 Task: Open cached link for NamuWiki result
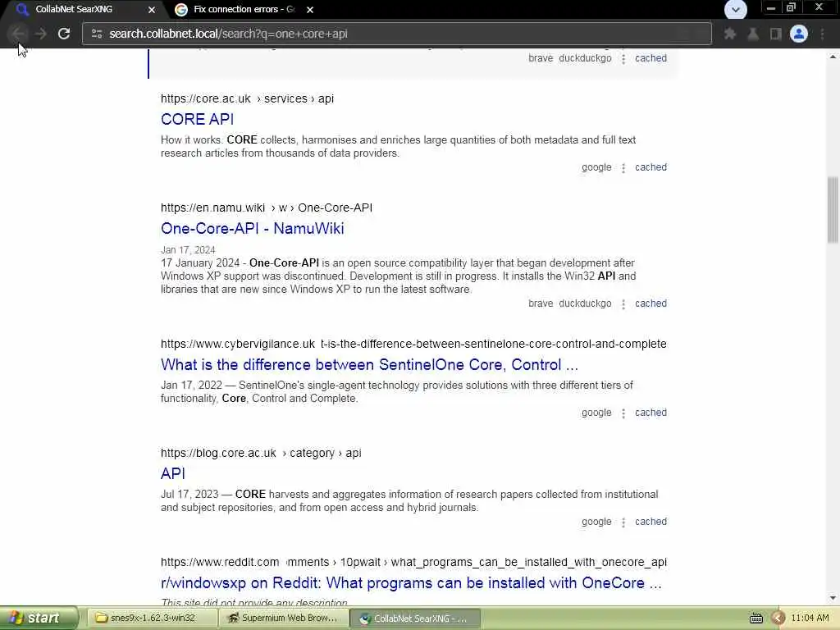click(x=651, y=304)
